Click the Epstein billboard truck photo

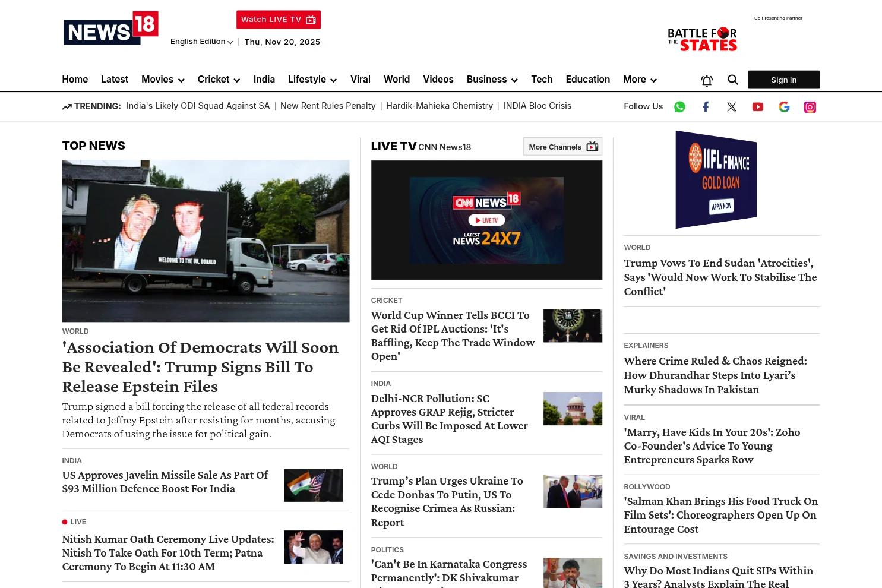point(206,241)
